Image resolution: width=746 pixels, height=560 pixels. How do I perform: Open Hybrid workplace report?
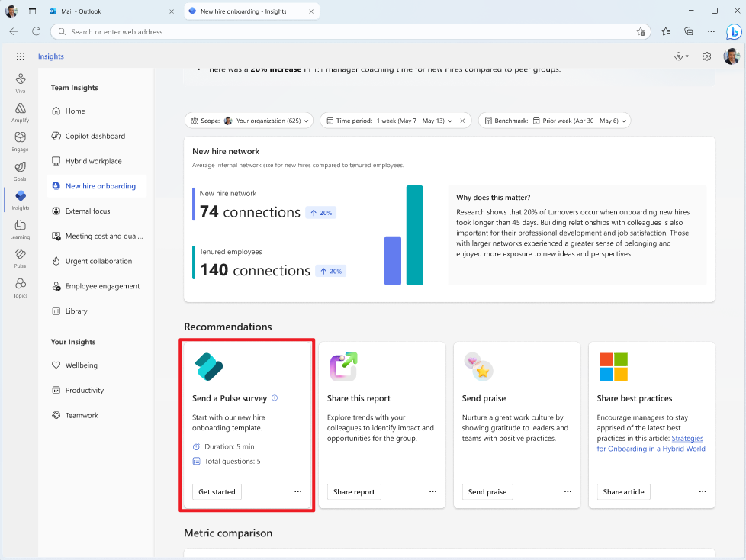pyautogui.click(x=97, y=161)
